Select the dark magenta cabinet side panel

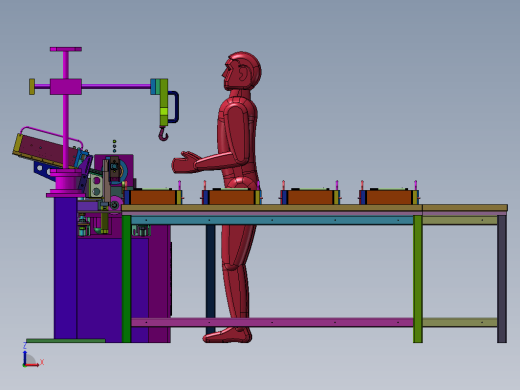coord(159,283)
